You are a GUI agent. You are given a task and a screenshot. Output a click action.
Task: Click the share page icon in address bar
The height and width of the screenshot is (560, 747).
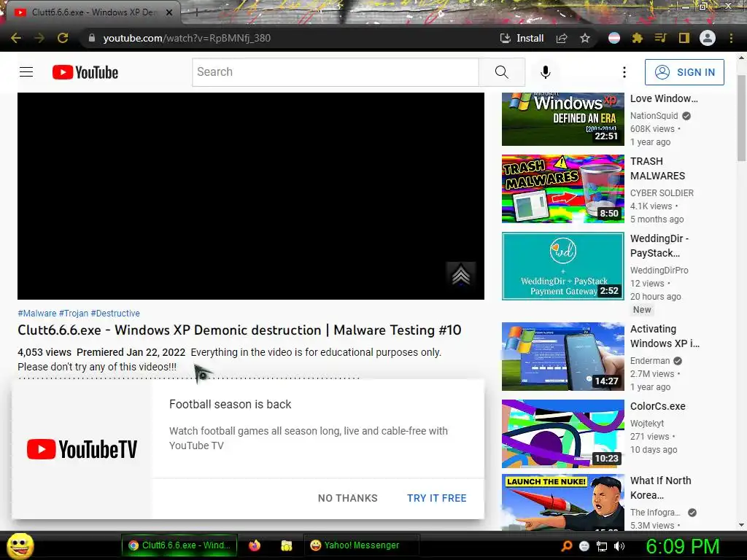click(x=562, y=38)
